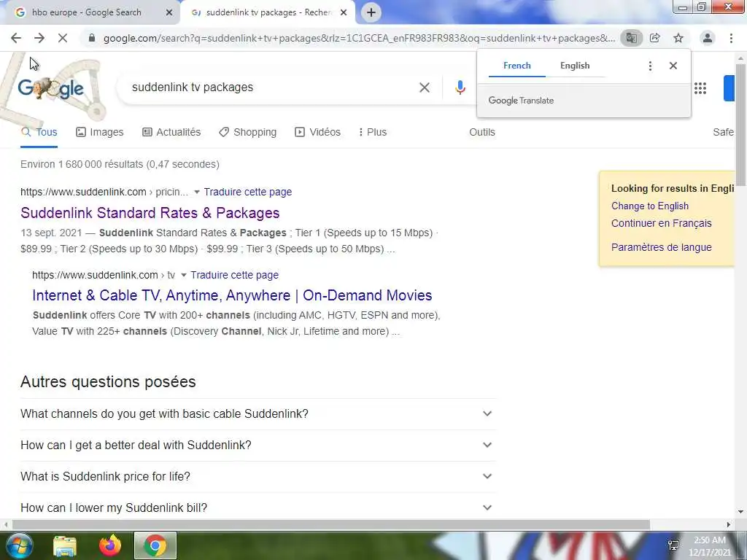Open the Shopping search tab
The width and height of the screenshot is (747, 560).
[x=248, y=132]
